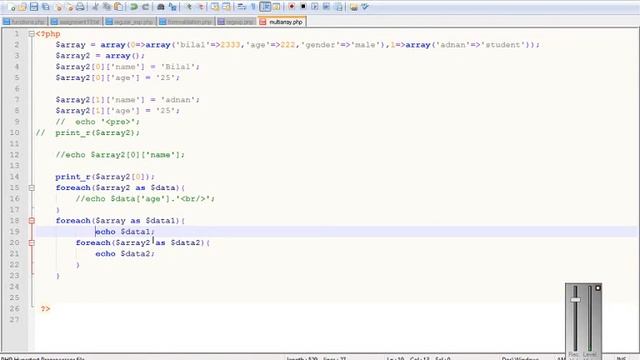The height and width of the screenshot is (360, 640).
Task: Select the active multiarray.php tab
Action: (282, 22)
